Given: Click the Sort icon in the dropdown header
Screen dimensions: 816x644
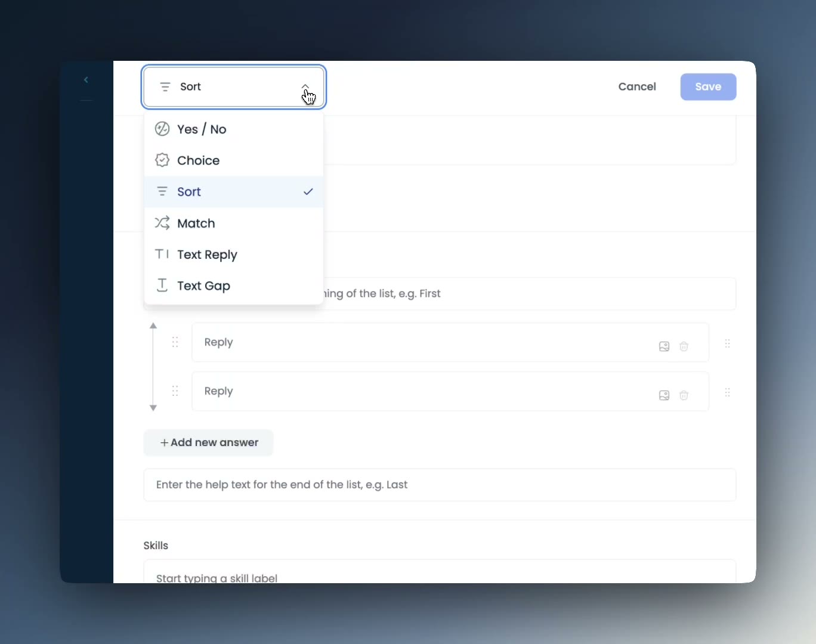Looking at the screenshot, I should [x=165, y=87].
